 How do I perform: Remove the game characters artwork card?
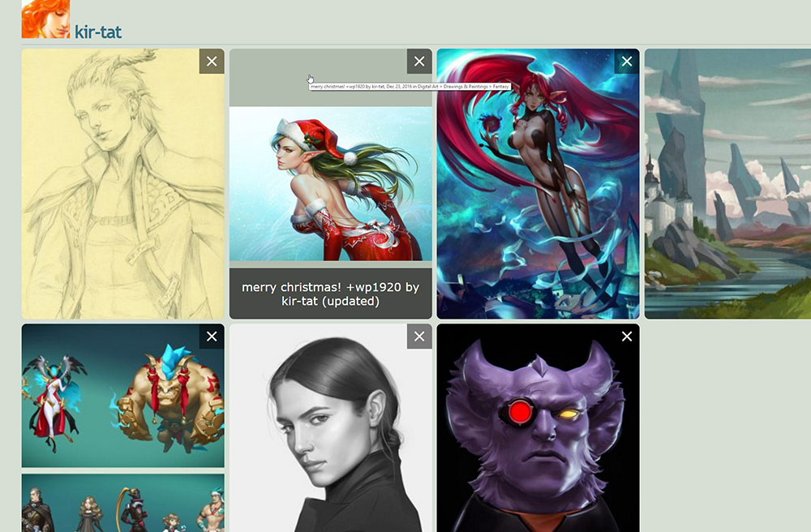[x=212, y=337]
